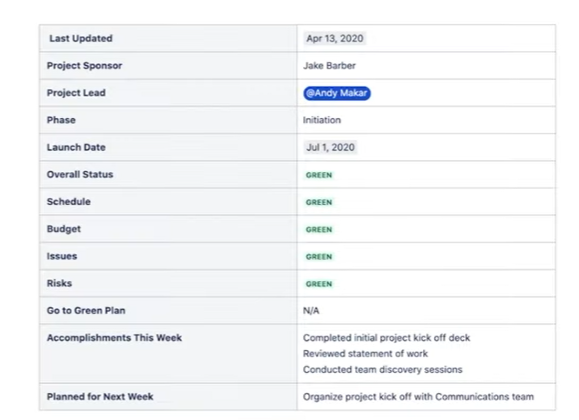579x420 pixels.
Task: Select the Launch Date header cell
Action: click(x=168, y=147)
